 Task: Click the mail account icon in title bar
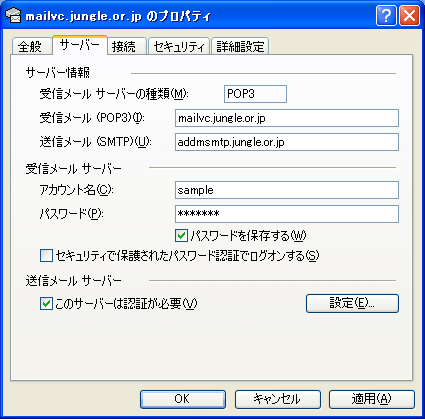tap(13, 16)
